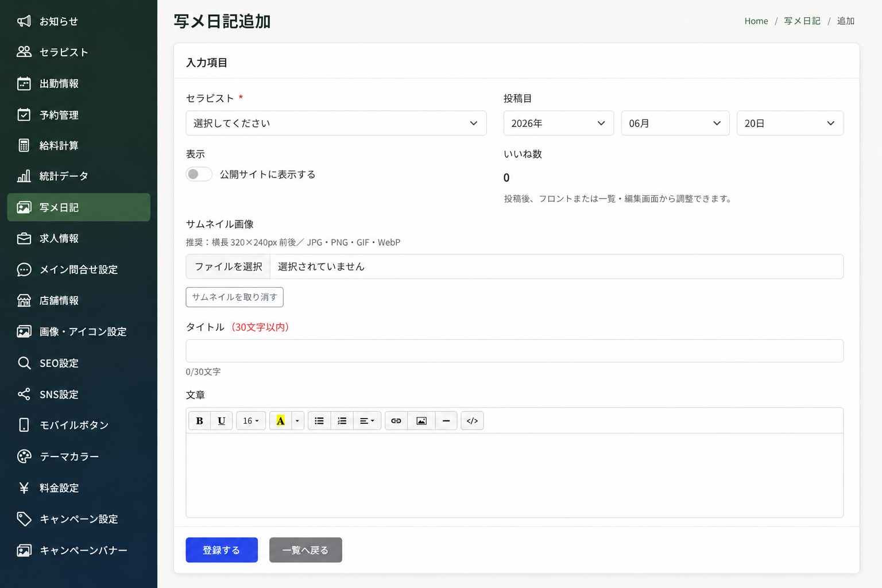
Task: Go to 出勤情報 in the sidebar
Action: (79, 84)
